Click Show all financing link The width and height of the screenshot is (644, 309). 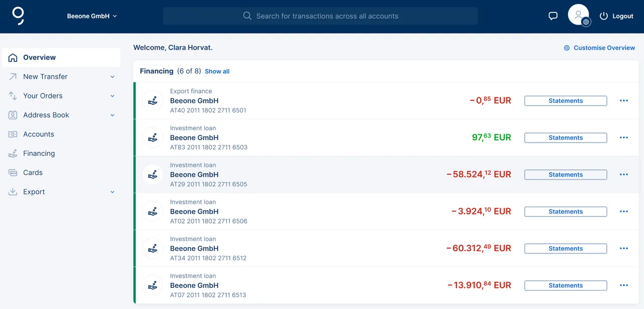point(217,71)
